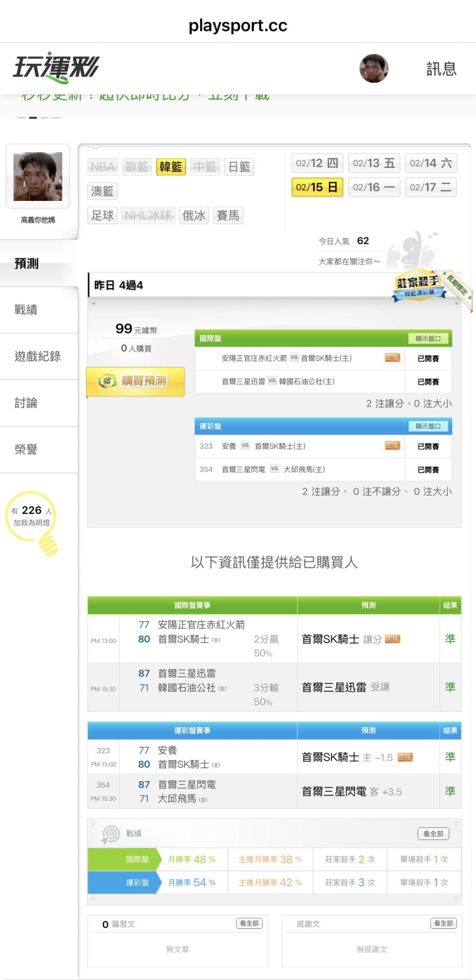Click the 戰績 target icon

(110, 834)
